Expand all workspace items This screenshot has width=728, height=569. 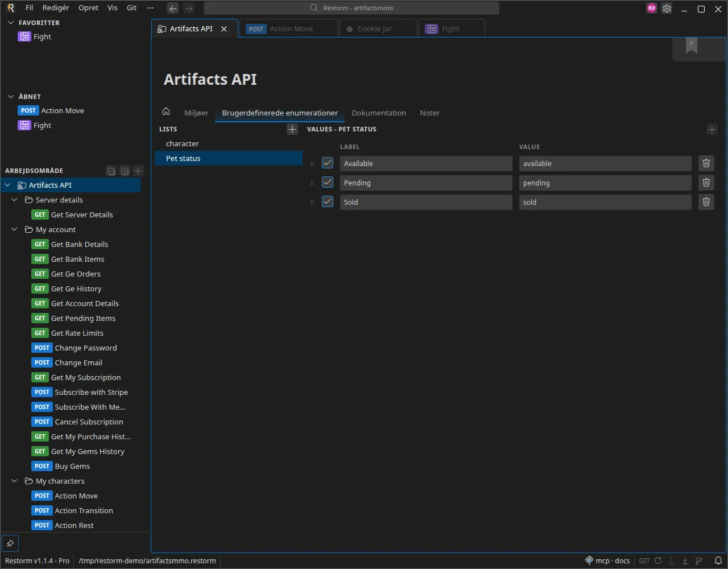[x=125, y=171]
